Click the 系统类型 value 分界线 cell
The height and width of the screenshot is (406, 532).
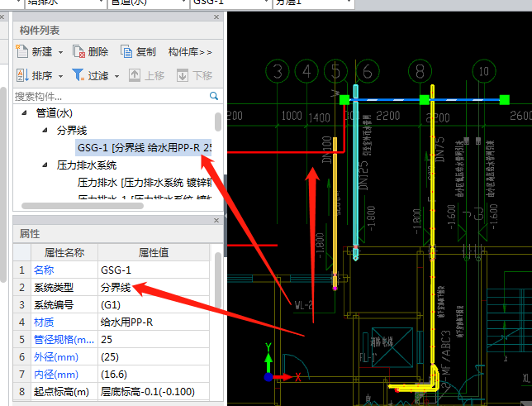154,288
